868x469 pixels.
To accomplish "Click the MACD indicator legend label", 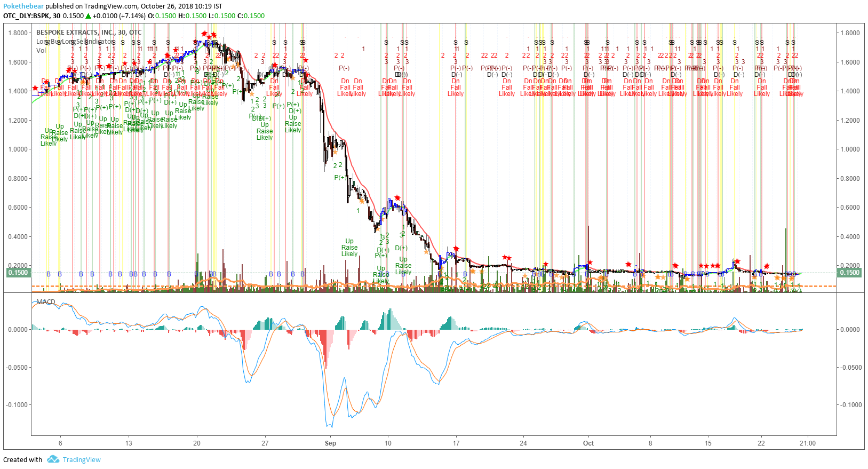I will 46,302.
